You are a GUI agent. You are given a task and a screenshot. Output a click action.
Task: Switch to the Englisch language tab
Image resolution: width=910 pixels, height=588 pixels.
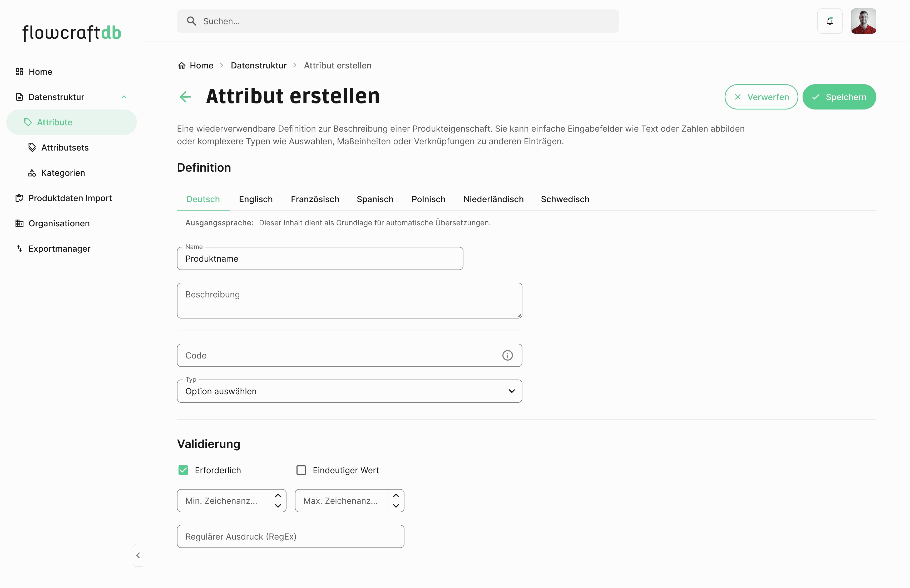click(x=255, y=199)
